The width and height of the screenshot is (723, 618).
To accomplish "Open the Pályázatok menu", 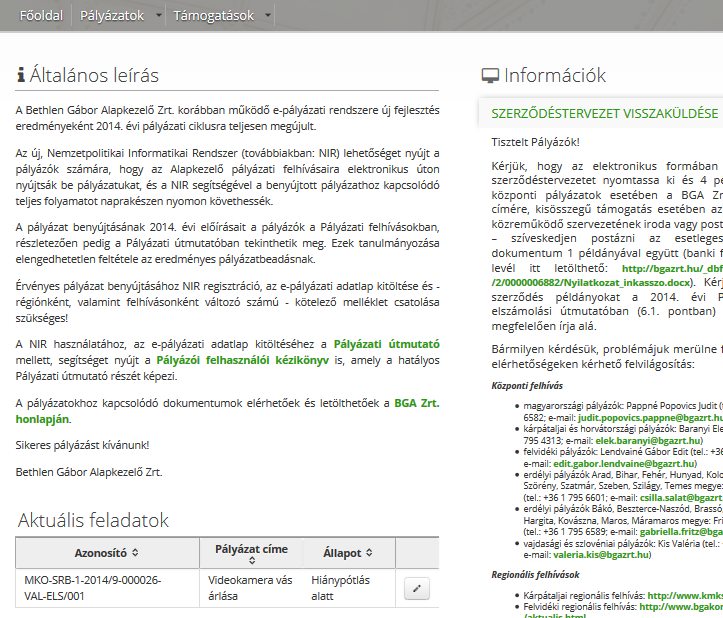I will pos(112,16).
